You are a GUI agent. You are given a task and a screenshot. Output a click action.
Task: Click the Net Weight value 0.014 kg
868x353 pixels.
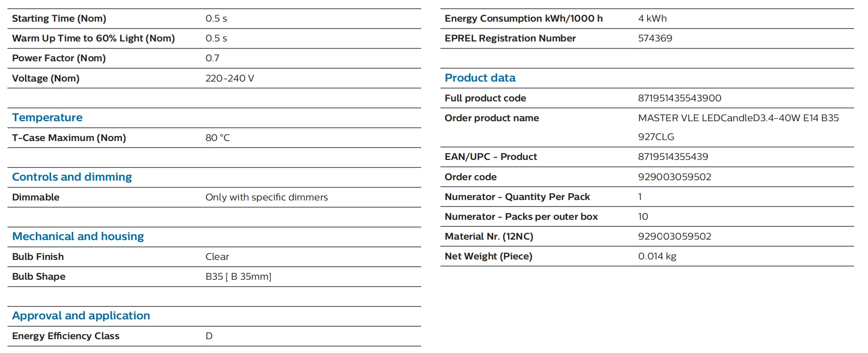(657, 256)
